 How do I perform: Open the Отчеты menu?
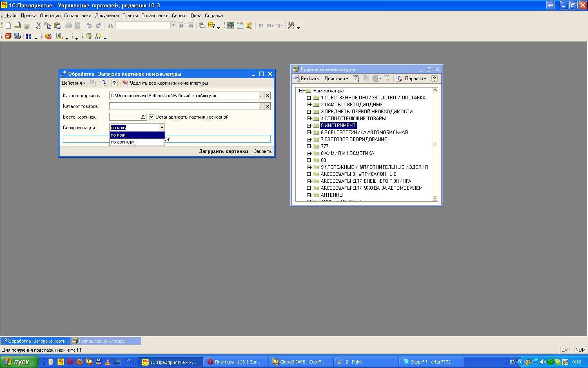pyautogui.click(x=130, y=16)
